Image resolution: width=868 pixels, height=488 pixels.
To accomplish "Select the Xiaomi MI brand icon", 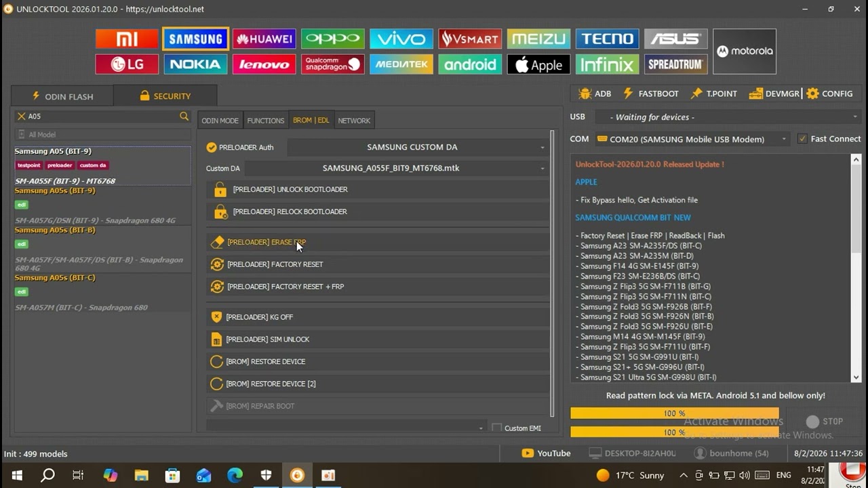I will [127, 39].
